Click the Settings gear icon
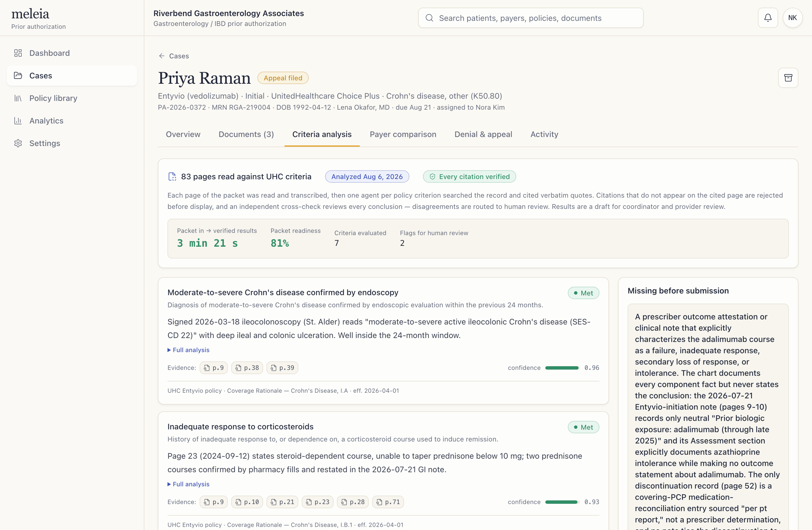Image resolution: width=812 pixels, height=530 pixels. click(x=18, y=143)
